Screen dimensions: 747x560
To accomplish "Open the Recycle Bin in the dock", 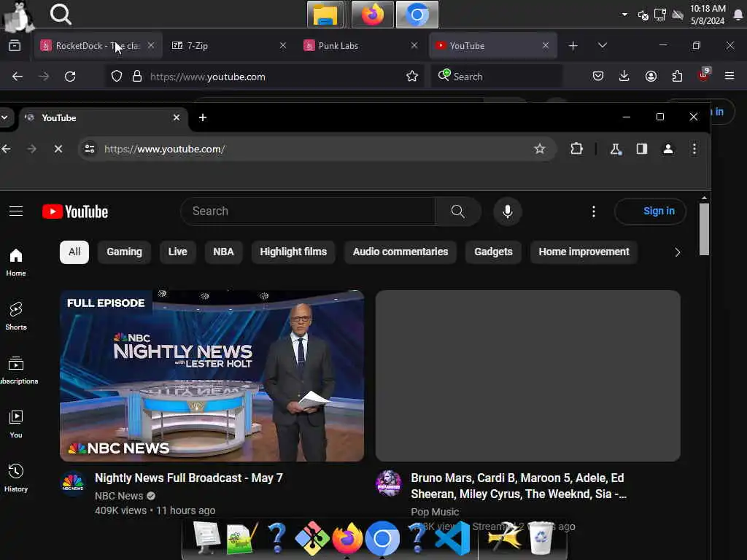I will [541, 538].
